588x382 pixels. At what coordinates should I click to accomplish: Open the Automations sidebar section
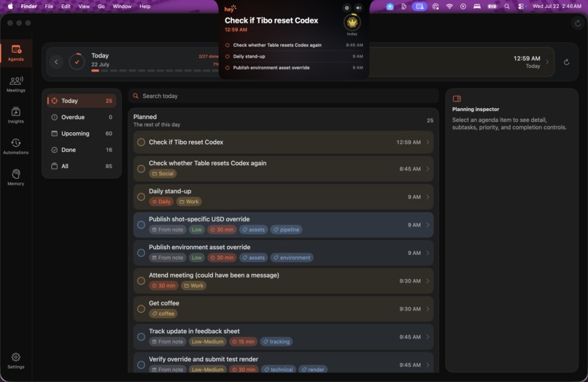point(16,146)
